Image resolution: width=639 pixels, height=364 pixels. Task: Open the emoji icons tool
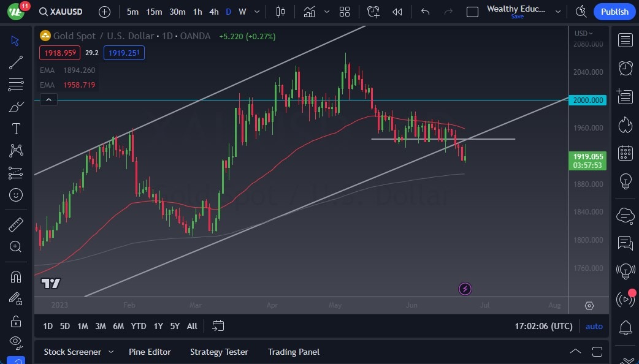[15, 195]
